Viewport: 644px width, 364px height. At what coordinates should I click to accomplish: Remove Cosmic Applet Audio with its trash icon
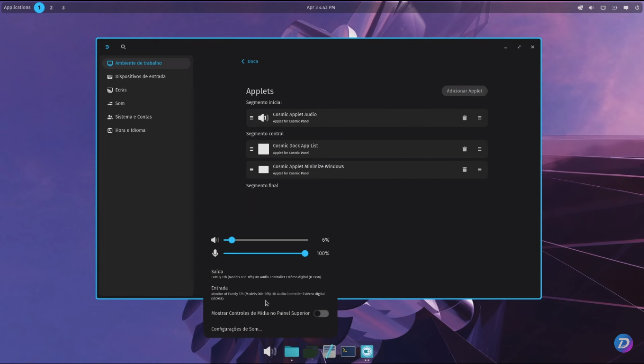(x=465, y=118)
